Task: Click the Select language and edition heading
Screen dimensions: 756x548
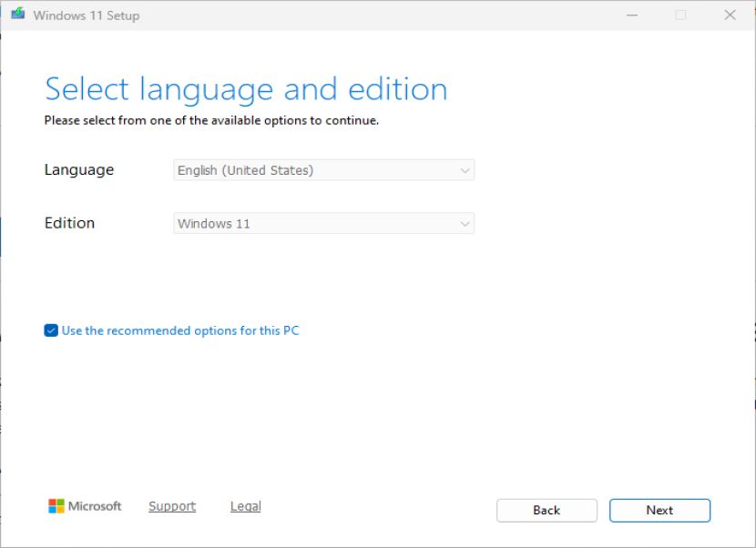Action: pos(246,89)
